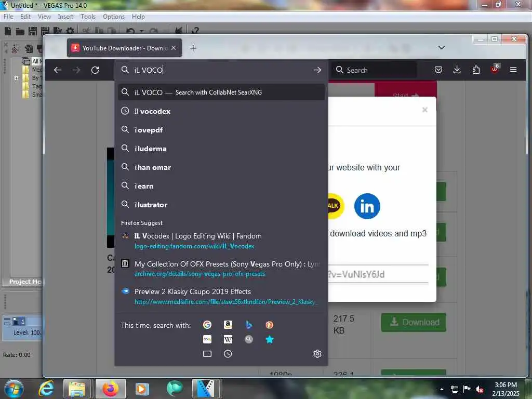Image resolution: width=532 pixels, height=399 pixels.
Task: Pick the illustrator search suggestion
Action: 221,205
